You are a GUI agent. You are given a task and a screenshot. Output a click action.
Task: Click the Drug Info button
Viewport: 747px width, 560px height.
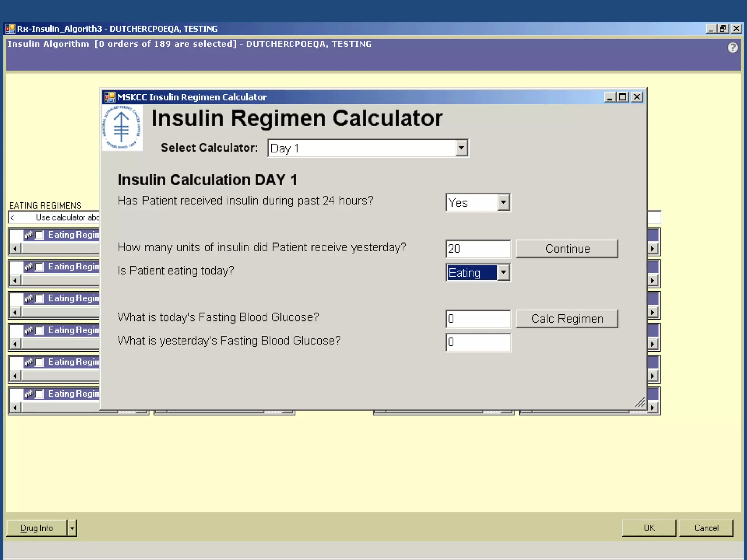click(x=37, y=528)
